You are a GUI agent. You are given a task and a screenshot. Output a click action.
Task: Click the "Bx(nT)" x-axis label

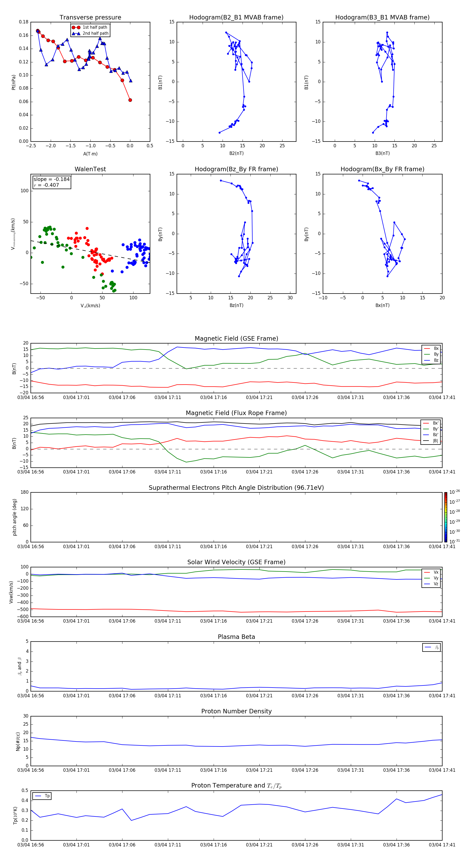point(382,305)
